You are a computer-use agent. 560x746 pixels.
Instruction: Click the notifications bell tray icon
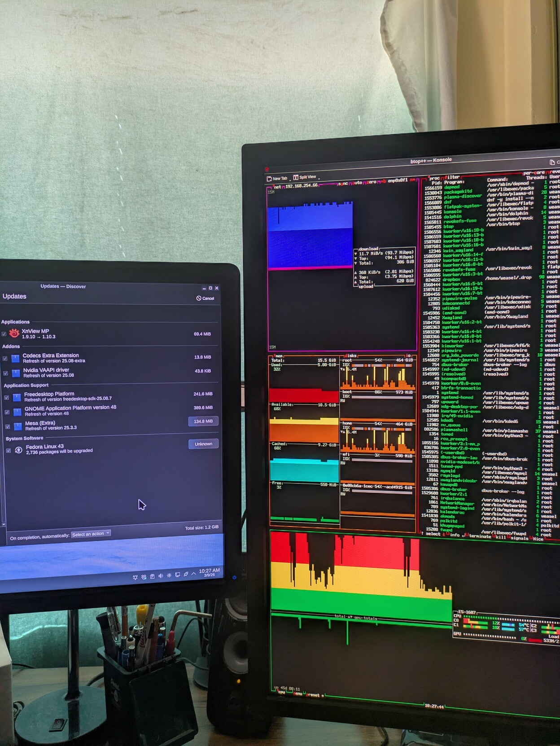pos(135,577)
